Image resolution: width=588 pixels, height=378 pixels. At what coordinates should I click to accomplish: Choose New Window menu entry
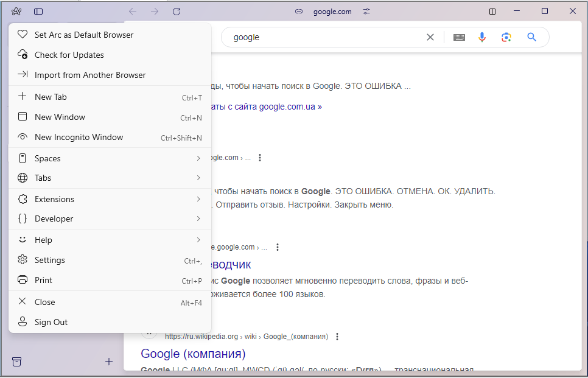[x=110, y=117]
